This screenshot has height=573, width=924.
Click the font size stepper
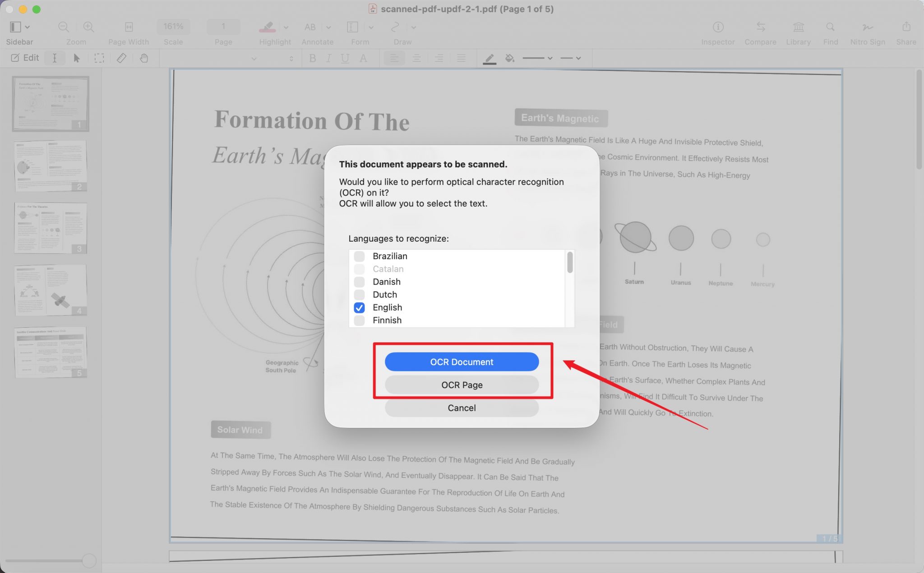click(291, 58)
